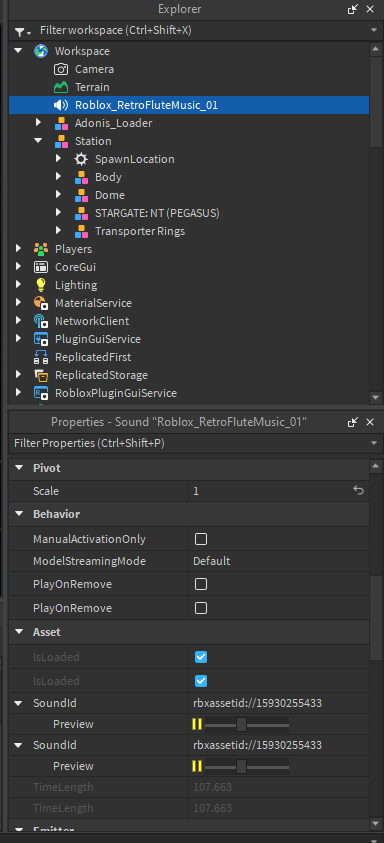Close the Explorer panel
The image size is (384, 843).
point(370,9)
